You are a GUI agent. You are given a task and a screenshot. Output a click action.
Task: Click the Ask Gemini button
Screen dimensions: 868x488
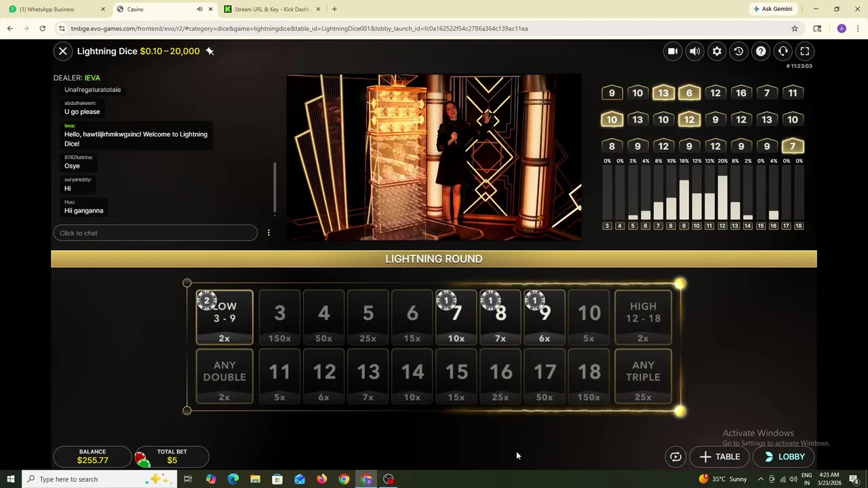tap(772, 9)
